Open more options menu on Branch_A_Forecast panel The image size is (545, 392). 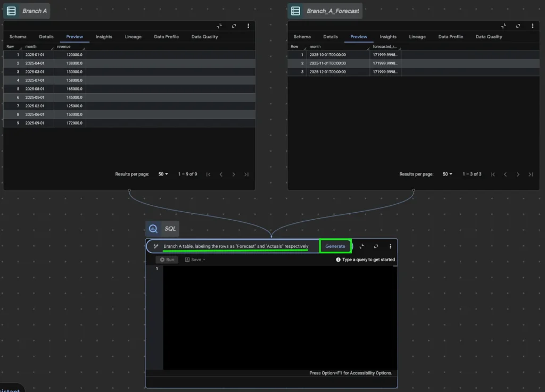click(x=532, y=26)
